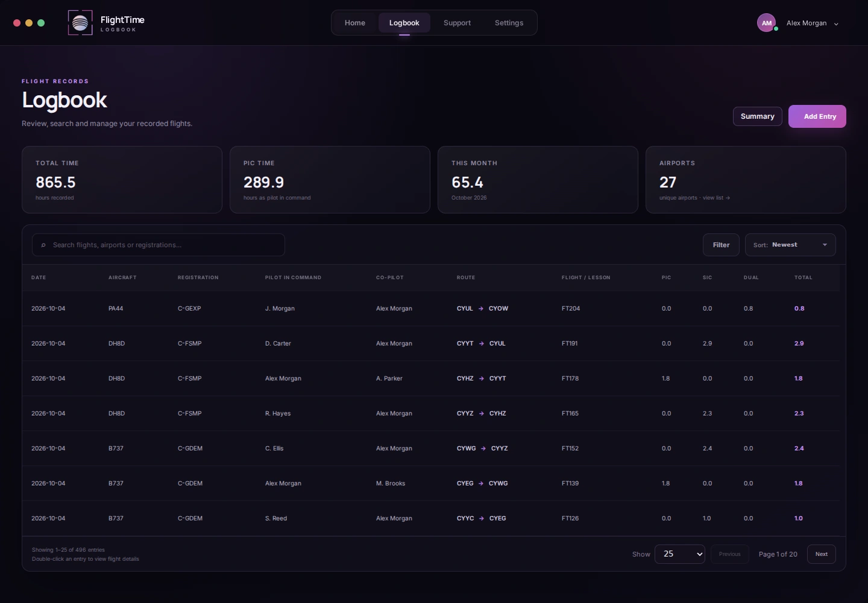Image resolution: width=868 pixels, height=603 pixels.
Task: Open the Show 25 entries dropdown
Action: tap(680, 554)
